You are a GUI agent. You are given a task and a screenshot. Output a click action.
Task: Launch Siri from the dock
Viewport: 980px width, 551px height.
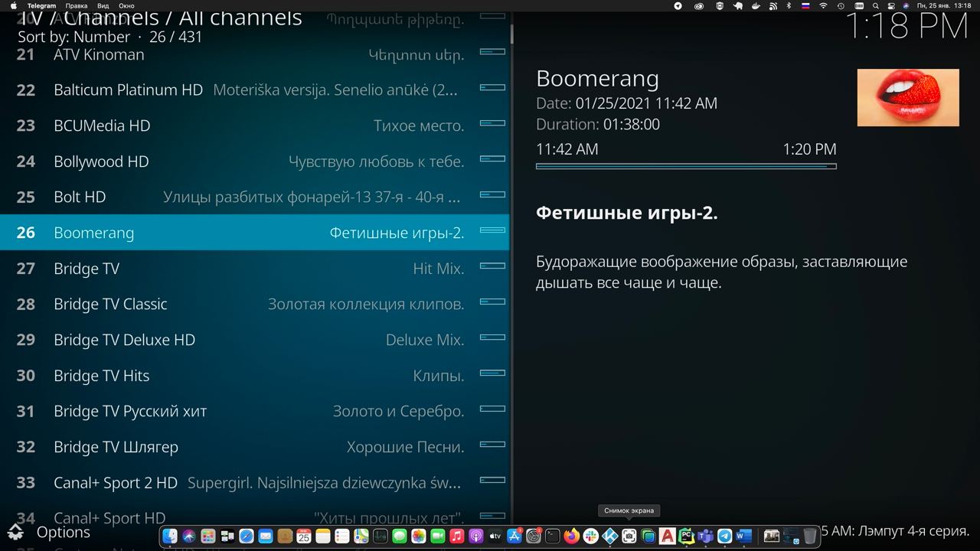point(189,536)
